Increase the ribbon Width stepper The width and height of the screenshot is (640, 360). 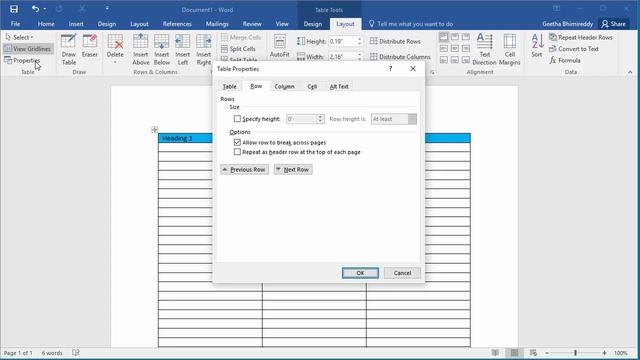[x=360, y=54]
